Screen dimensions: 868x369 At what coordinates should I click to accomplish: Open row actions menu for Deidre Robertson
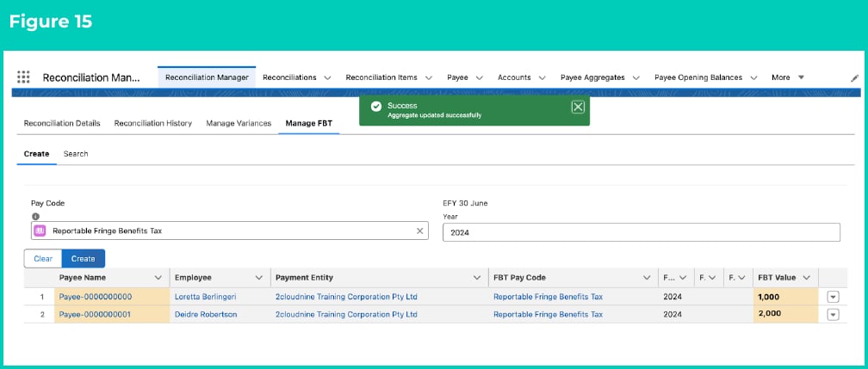(833, 315)
